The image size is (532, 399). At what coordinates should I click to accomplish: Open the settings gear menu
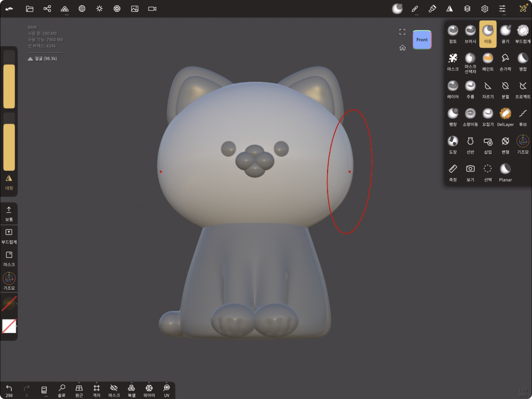pos(485,8)
